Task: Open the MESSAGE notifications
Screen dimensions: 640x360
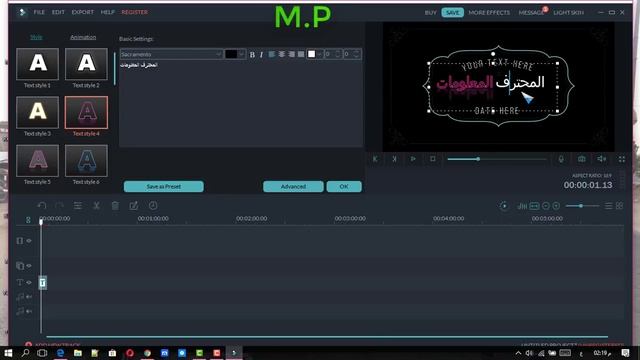Action: point(531,13)
